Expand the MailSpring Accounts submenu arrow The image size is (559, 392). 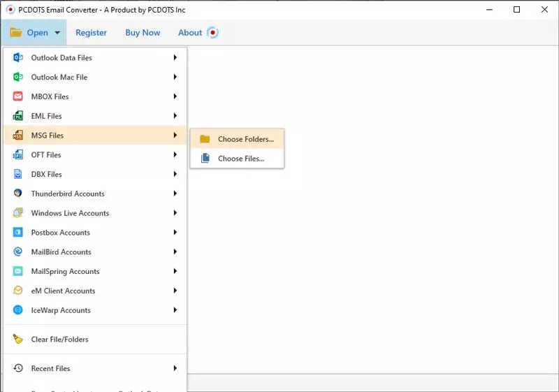[x=175, y=271]
